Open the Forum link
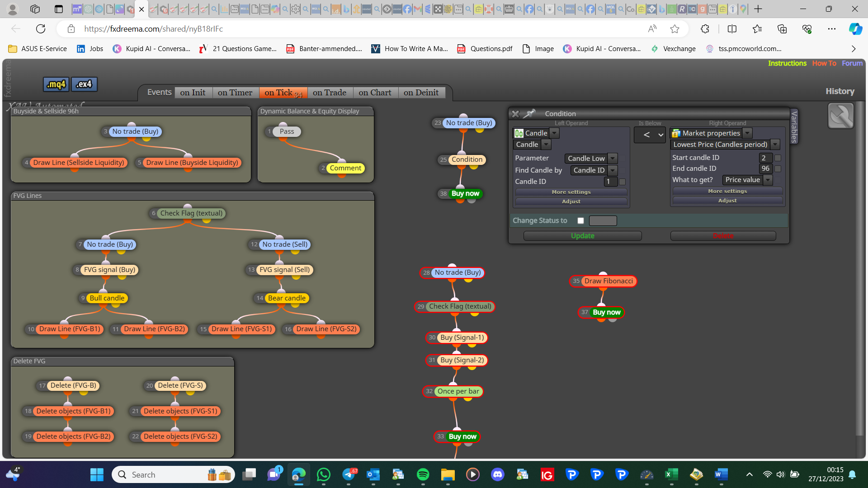The height and width of the screenshot is (488, 868). point(852,63)
